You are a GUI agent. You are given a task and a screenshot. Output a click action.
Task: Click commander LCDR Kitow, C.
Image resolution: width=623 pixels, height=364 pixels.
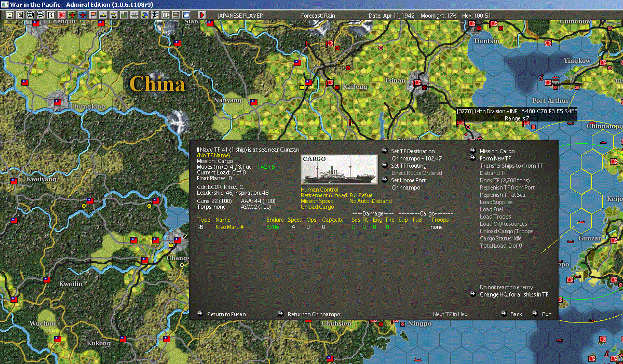click(221, 186)
